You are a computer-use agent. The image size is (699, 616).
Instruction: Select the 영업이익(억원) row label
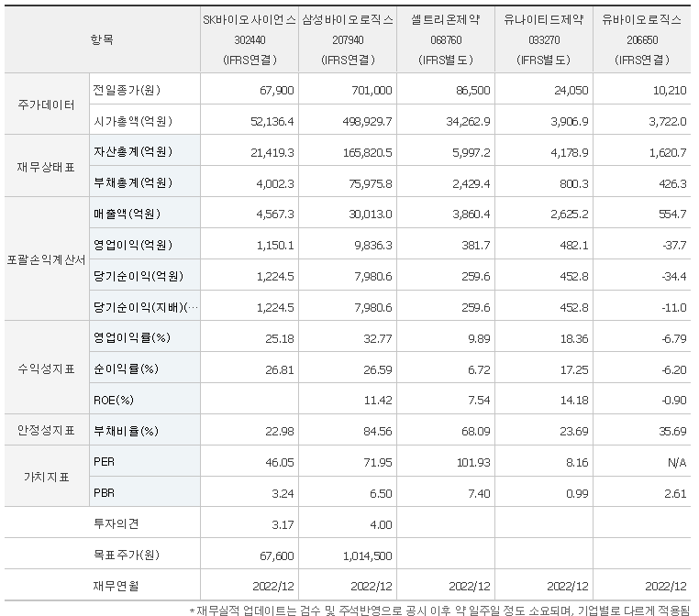pos(132,245)
